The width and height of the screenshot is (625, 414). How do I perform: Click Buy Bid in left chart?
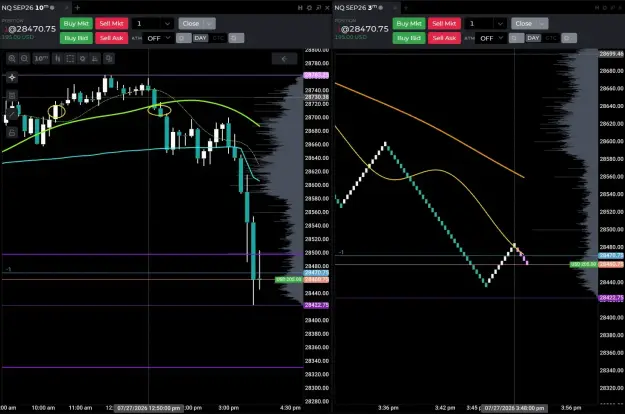click(76, 38)
